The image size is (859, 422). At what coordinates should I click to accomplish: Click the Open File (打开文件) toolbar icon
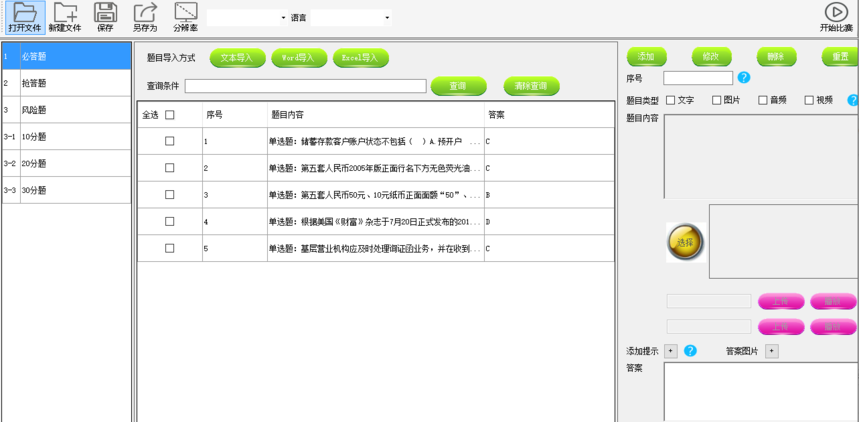click(x=25, y=18)
